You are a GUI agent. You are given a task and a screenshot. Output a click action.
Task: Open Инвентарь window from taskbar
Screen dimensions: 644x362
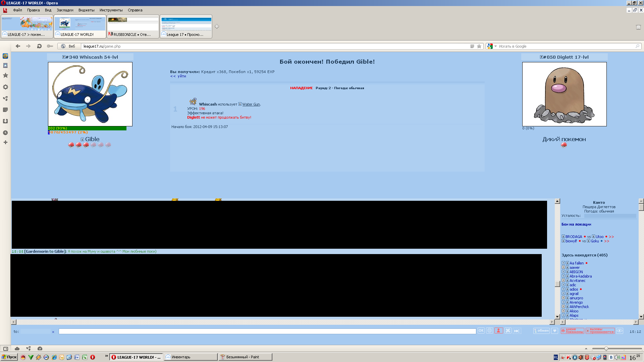191,357
